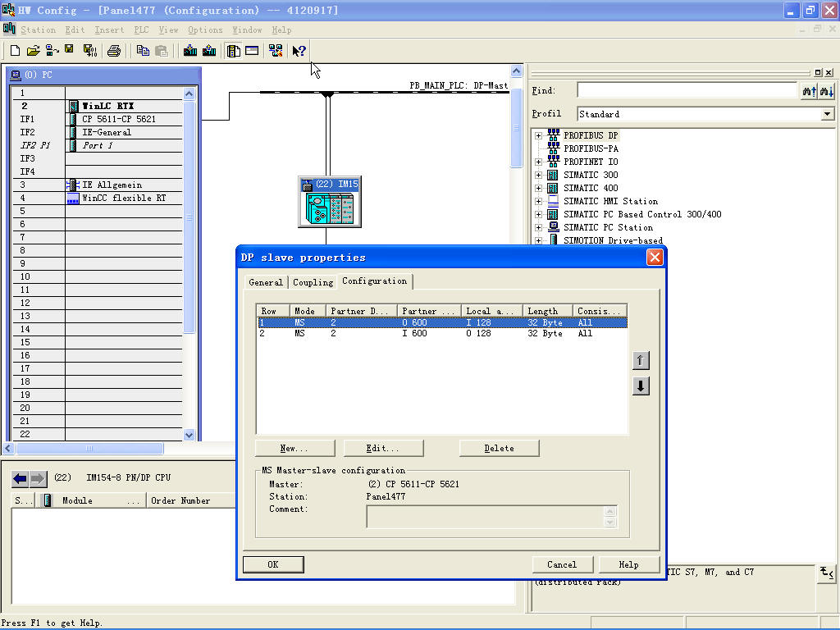Click the New station toolbar icon

[15, 50]
